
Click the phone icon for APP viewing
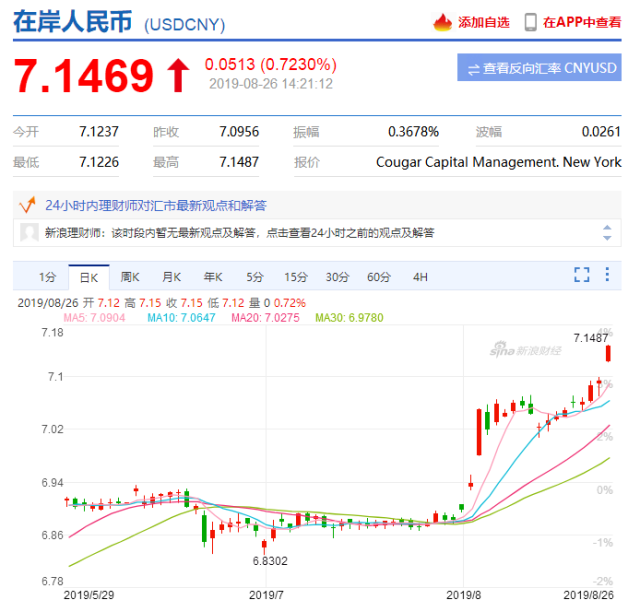pos(529,22)
